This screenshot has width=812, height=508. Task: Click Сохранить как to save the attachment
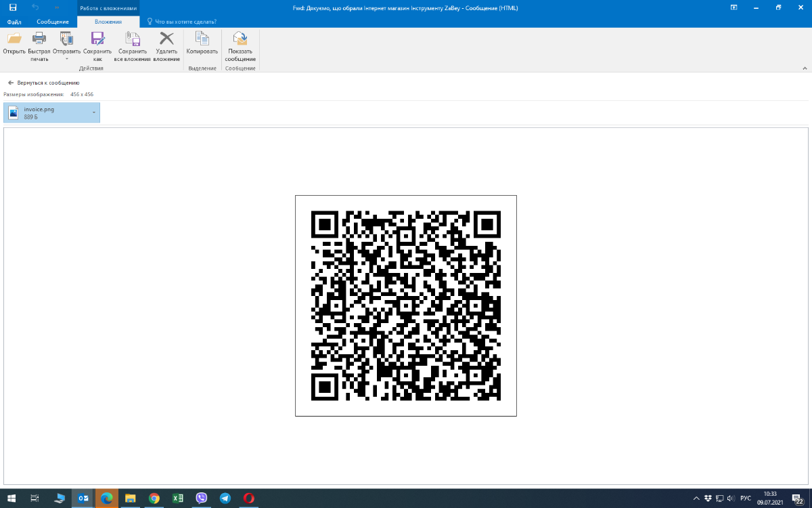97,47
